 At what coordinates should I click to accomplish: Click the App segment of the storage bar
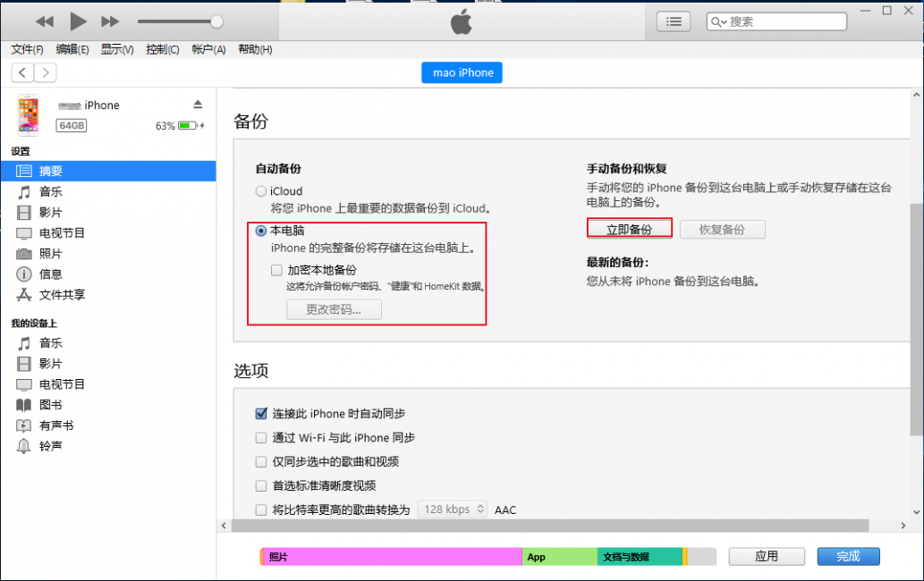[560, 557]
